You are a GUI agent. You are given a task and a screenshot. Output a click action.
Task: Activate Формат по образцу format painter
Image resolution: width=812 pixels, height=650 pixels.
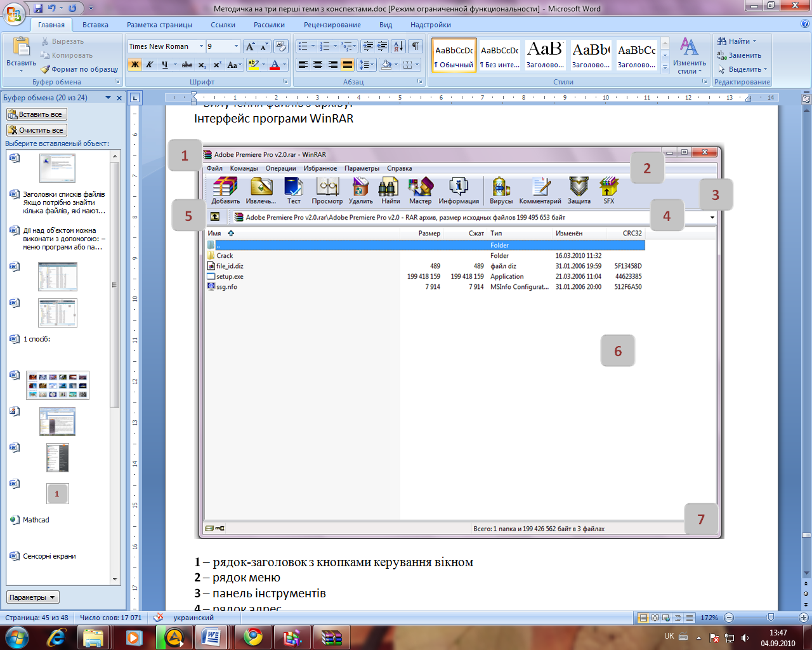pyautogui.click(x=79, y=69)
